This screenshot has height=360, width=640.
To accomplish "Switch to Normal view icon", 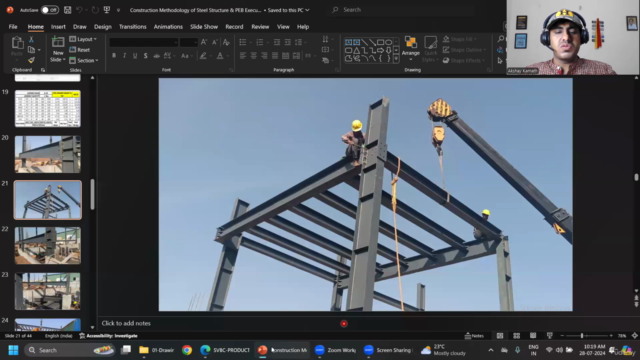I will pos(500,336).
